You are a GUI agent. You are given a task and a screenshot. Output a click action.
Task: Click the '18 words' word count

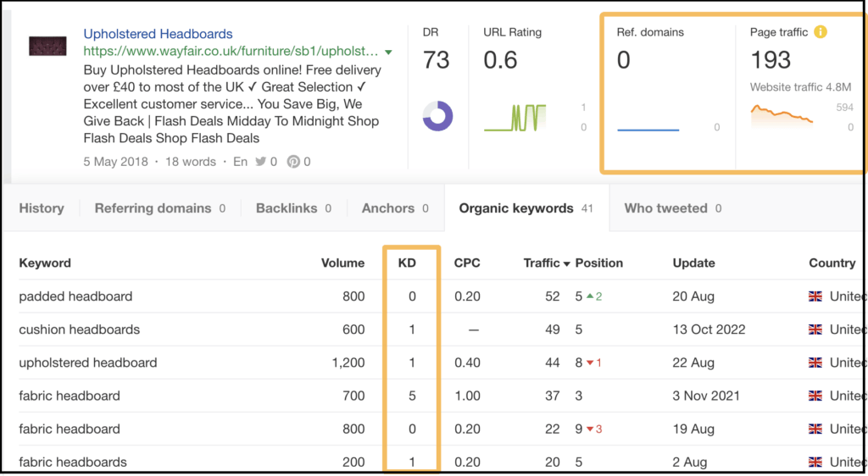(192, 162)
